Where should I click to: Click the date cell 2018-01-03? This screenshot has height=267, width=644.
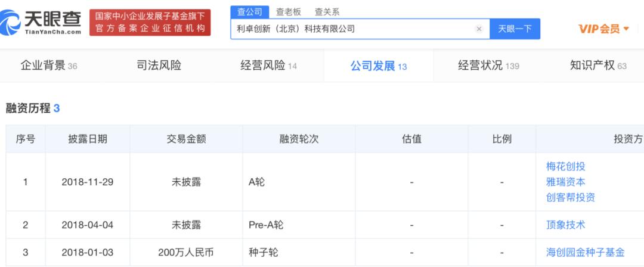click(88, 252)
